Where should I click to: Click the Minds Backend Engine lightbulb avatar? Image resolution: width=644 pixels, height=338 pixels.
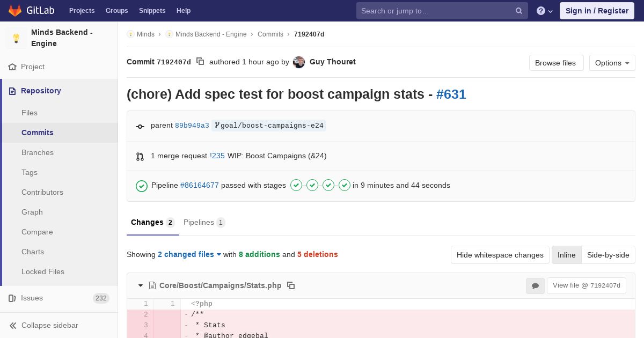click(x=16, y=38)
